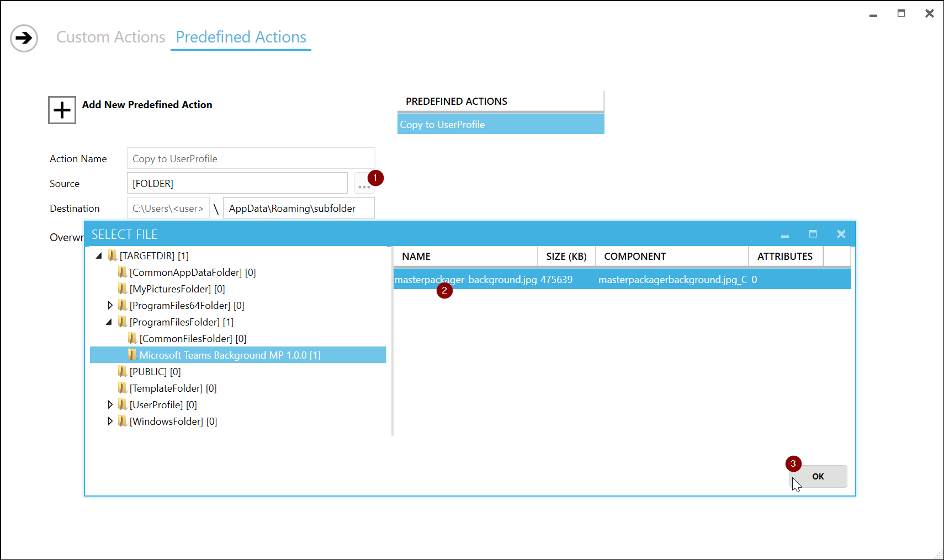Screen dimensions: 944x560
Task: Select [ProgramFilesFolder] folder
Action: 182,322
